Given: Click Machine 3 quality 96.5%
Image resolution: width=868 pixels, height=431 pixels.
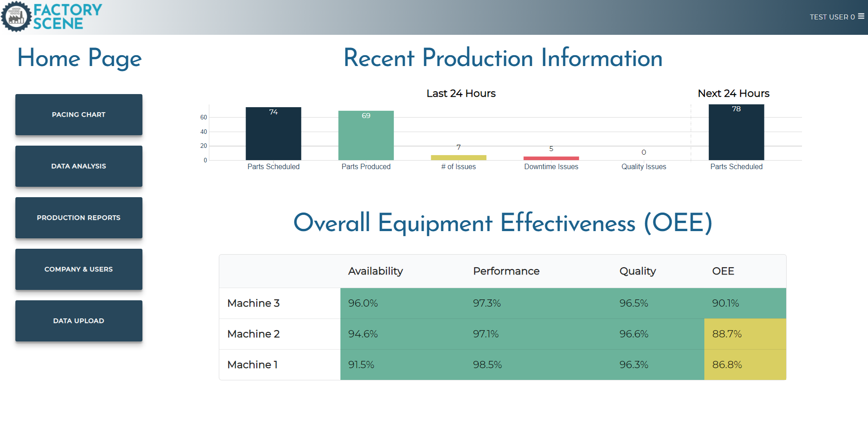Looking at the screenshot, I should (x=634, y=303).
